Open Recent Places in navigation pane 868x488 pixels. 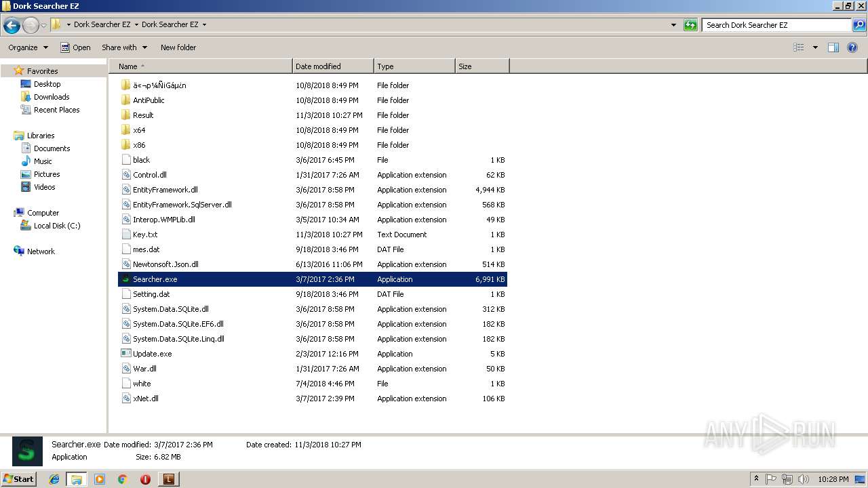click(56, 110)
